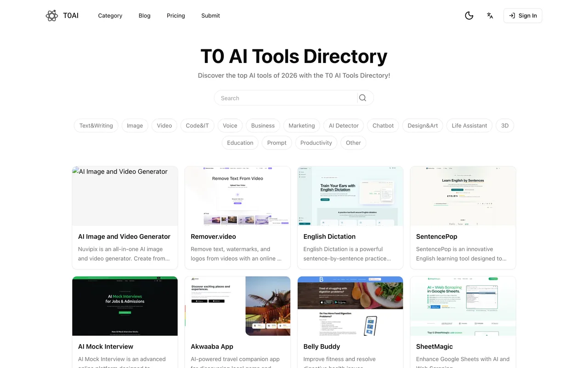Image resolution: width=588 pixels, height=368 pixels.
Task: Click the broken AI Image and Video Generator image
Action: [x=125, y=196]
